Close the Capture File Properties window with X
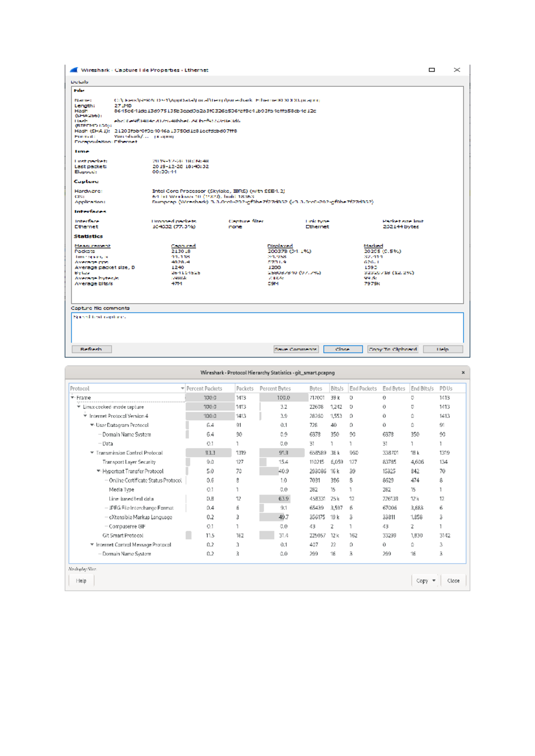535x756 pixels. (457, 70)
